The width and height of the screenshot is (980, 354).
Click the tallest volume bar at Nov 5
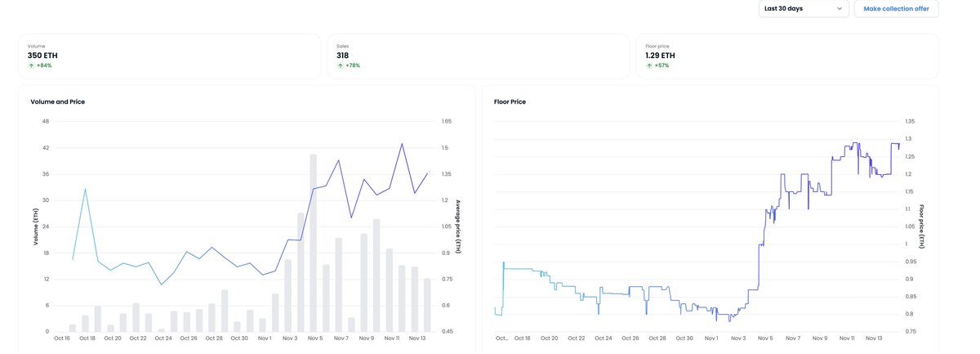[313, 243]
